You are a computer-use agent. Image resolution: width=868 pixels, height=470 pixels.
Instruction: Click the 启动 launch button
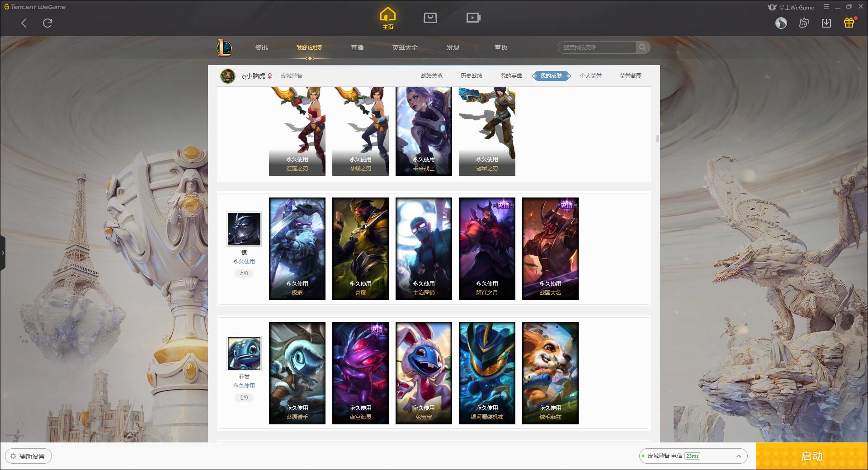pos(812,456)
